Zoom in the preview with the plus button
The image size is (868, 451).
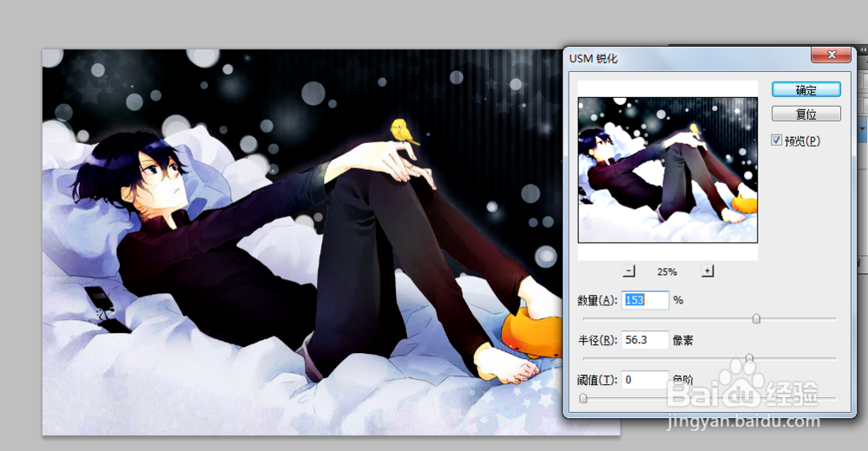click(707, 271)
